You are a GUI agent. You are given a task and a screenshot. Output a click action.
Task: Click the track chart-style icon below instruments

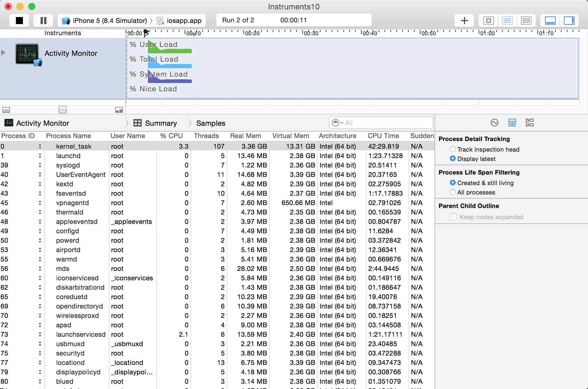pyautogui.click(x=6, y=110)
